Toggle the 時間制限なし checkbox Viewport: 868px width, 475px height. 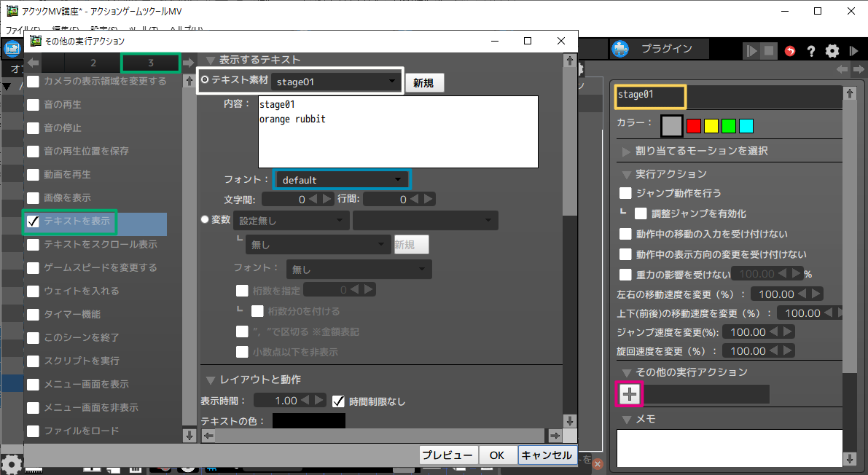[x=338, y=401]
